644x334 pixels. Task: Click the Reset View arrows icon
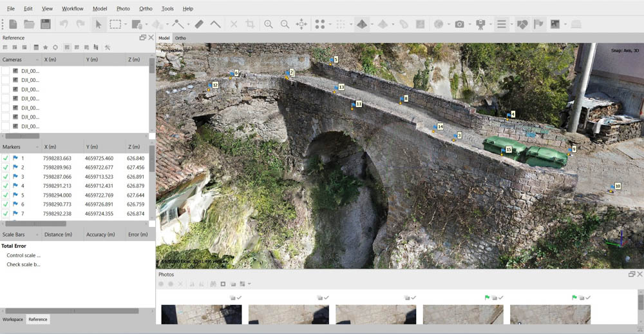pos(301,25)
